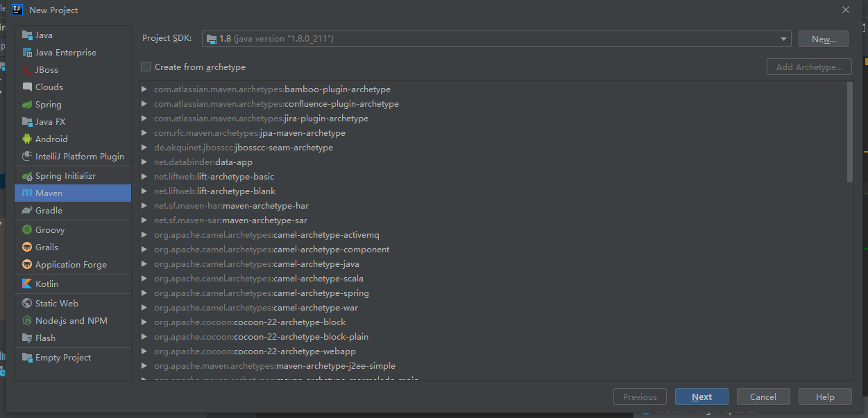Image resolution: width=868 pixels, height=418 pixels.
Task: Select camel-archetype-component row
Action: click(x=493, y=250)
